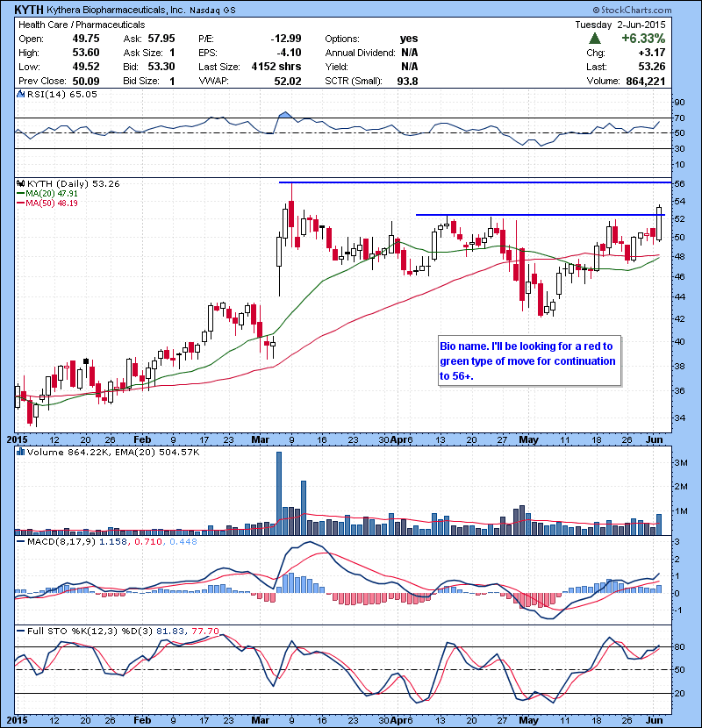The width and height of the screenshot is (702, 728).
Task: Click the last white candlestick on June 2
Action: (659, 224)
